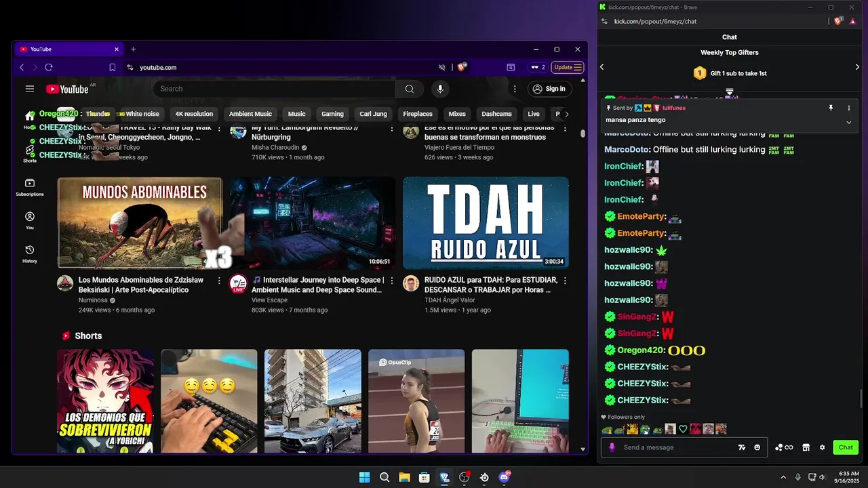Select the Carl Jung chip
The image size is (868, 488).
373,114
